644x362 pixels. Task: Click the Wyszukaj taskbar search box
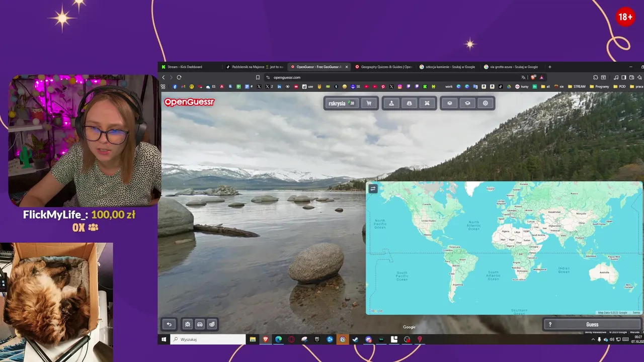click(x=208, y=339)
